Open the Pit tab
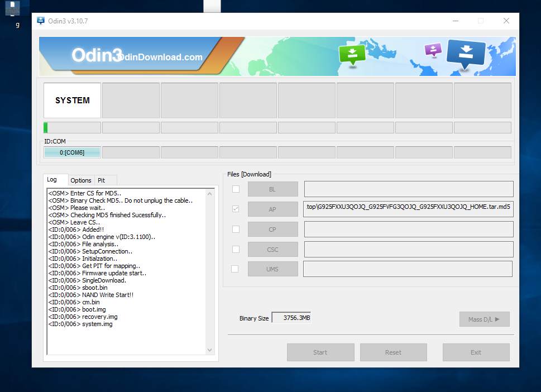This screenshot has width=541, height=392. pos(105,180)
